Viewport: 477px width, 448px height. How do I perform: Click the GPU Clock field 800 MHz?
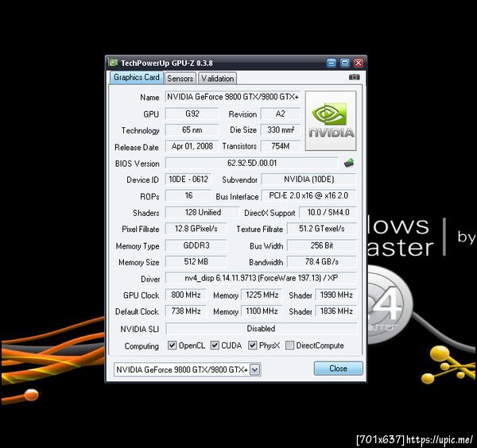click(185, 295)
